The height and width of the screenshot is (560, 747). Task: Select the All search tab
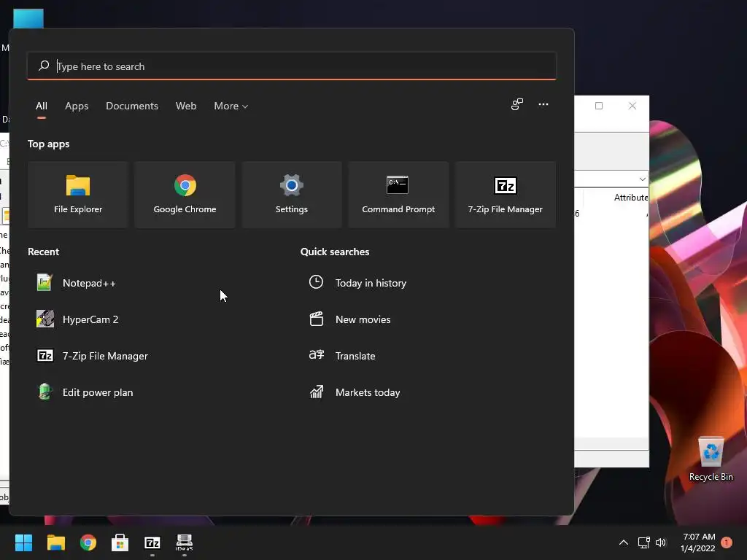point(42,106)
